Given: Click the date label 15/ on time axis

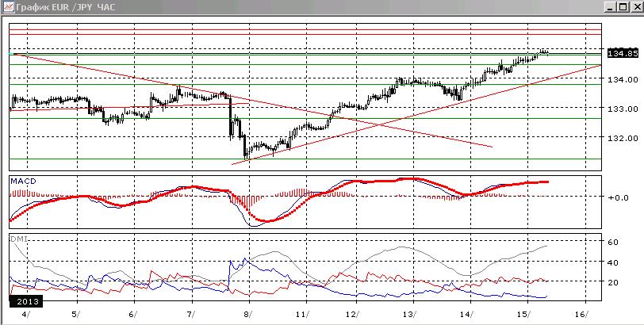Looking at the screenshot, I should click(x=523, y=314).
